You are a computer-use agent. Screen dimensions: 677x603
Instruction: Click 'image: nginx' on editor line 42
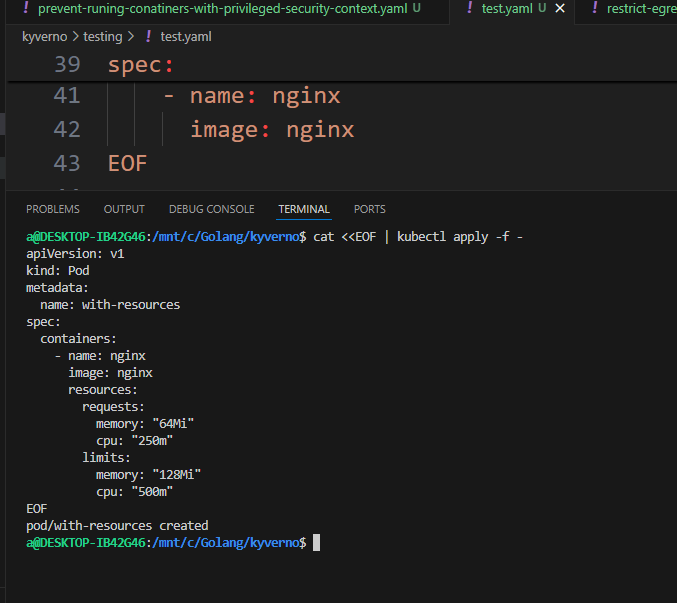[272, 130]
